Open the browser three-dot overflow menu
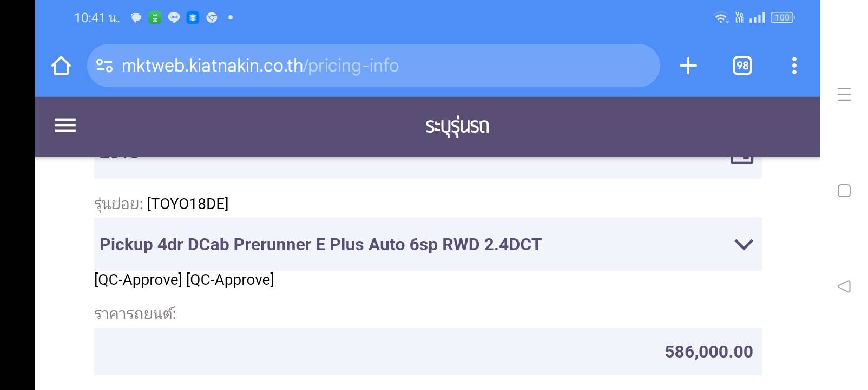Image resolution: width=868 pixels, height=390 pixels. 794,66
